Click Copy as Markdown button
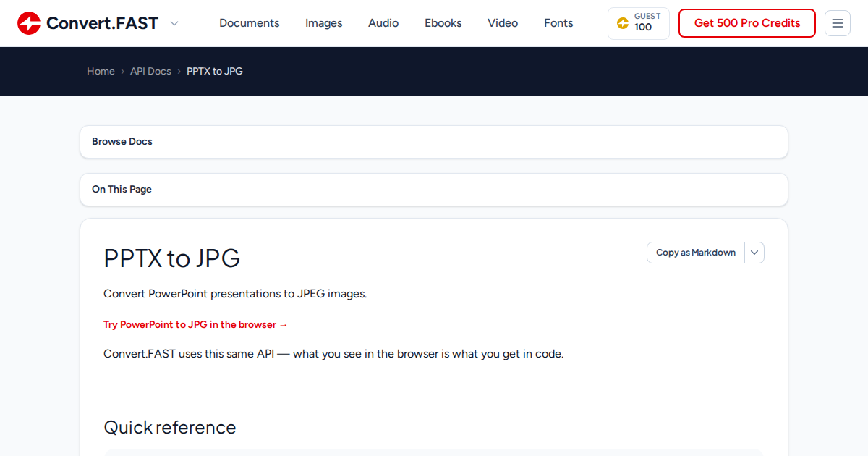Image resolution: width=868 pixels, height=456 pixels. click(x=696, y=253)
